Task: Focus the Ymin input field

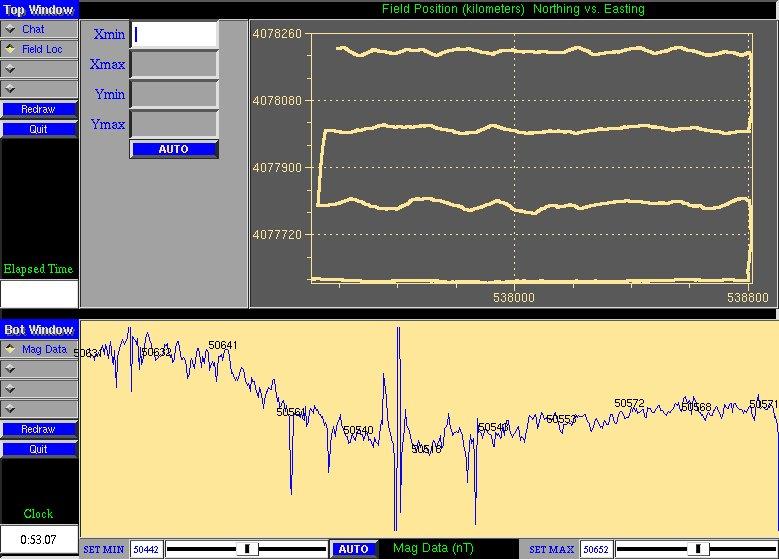Action: 174,94
